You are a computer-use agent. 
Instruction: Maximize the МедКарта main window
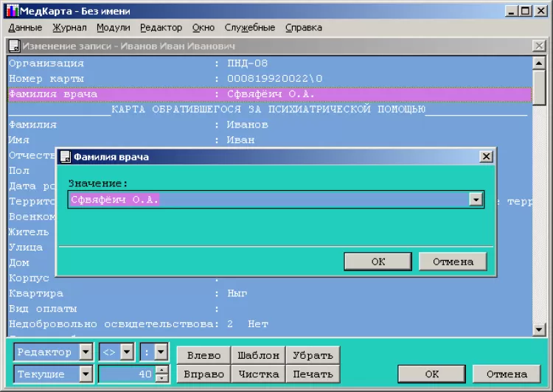tap(526, 11)
